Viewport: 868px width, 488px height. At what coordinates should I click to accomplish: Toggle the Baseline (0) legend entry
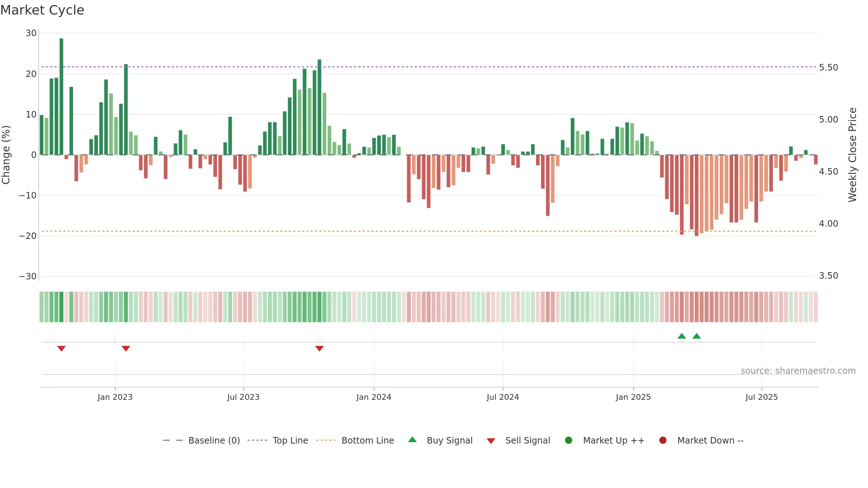point(201,440)
